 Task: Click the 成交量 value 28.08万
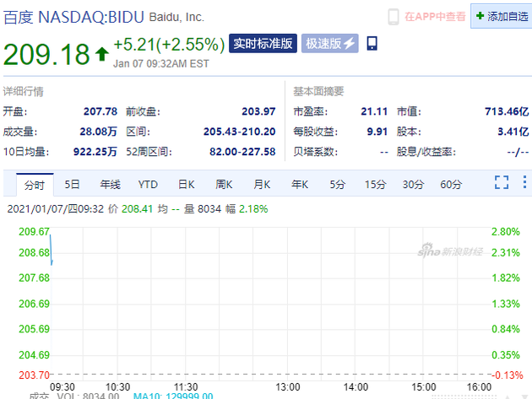pyautogui.click(x=99, y=132)
